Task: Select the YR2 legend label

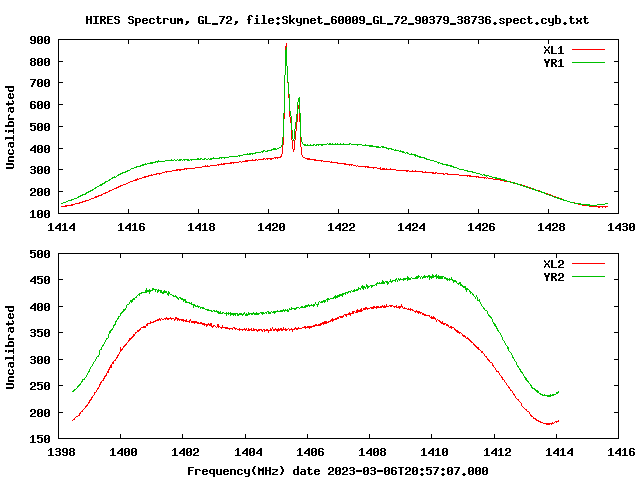Action: (x=553, y=277)
